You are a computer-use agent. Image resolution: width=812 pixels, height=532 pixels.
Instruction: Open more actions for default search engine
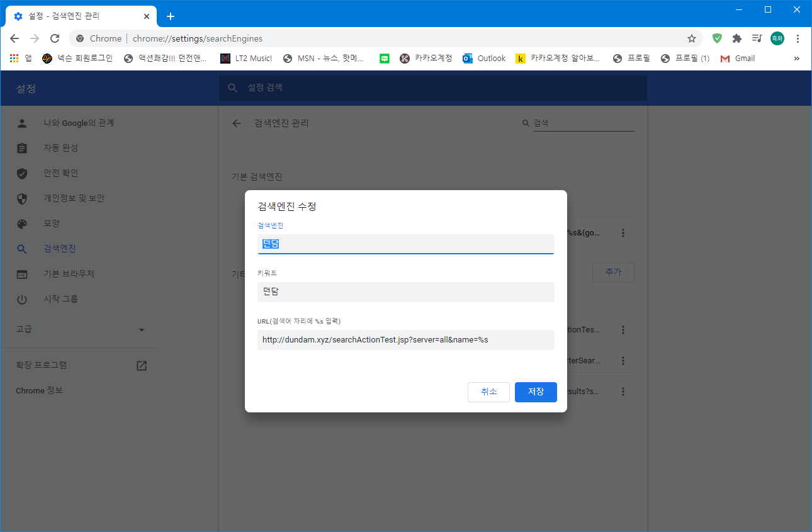click(x=623, y=233)
